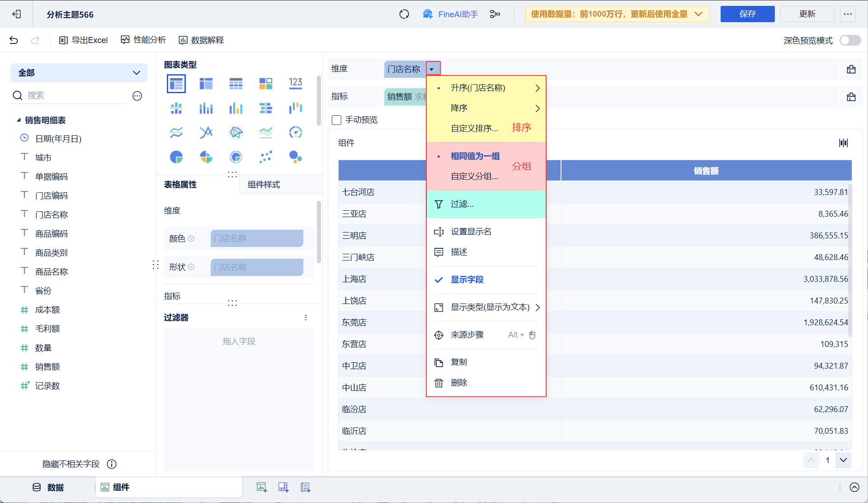Open 性能分析 performance analysis

(144, 40)
